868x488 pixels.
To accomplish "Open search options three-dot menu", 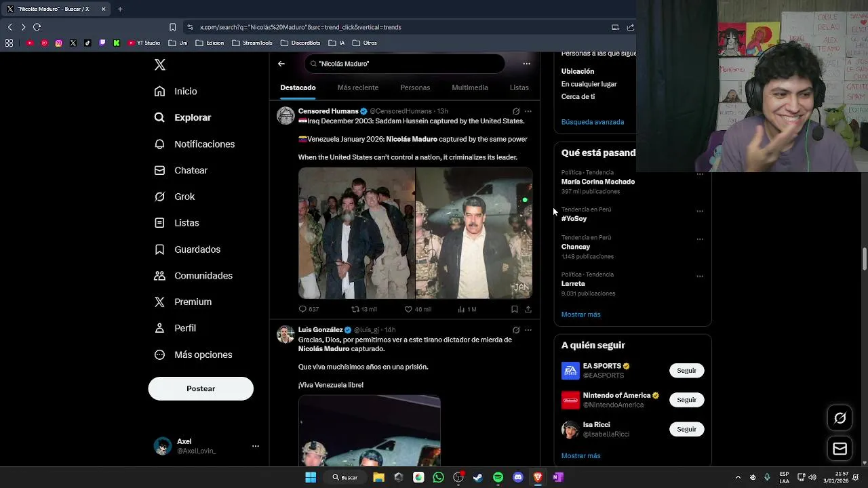I will 526,64.
